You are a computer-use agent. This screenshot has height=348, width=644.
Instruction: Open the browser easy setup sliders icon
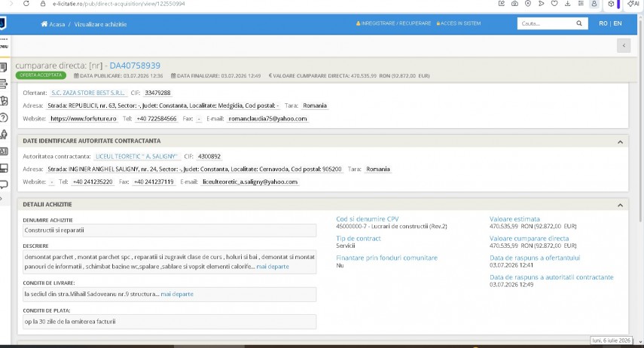tap(581, 4)
